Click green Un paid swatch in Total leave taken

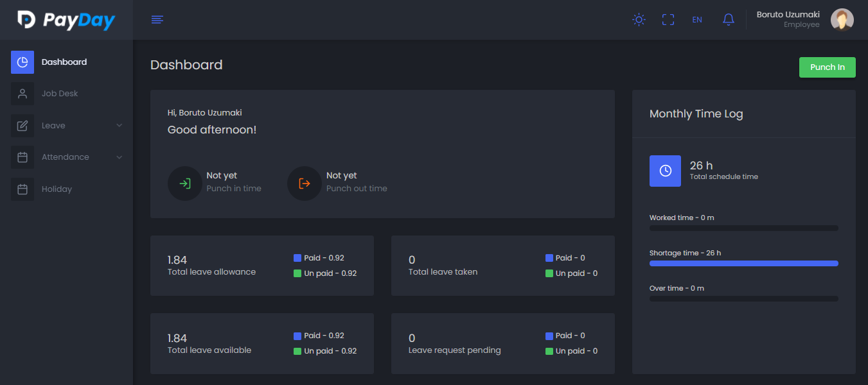[x=549, y=273]
